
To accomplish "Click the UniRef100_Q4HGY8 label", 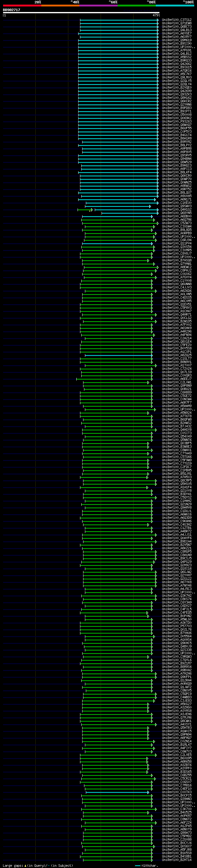I will 177,430.
